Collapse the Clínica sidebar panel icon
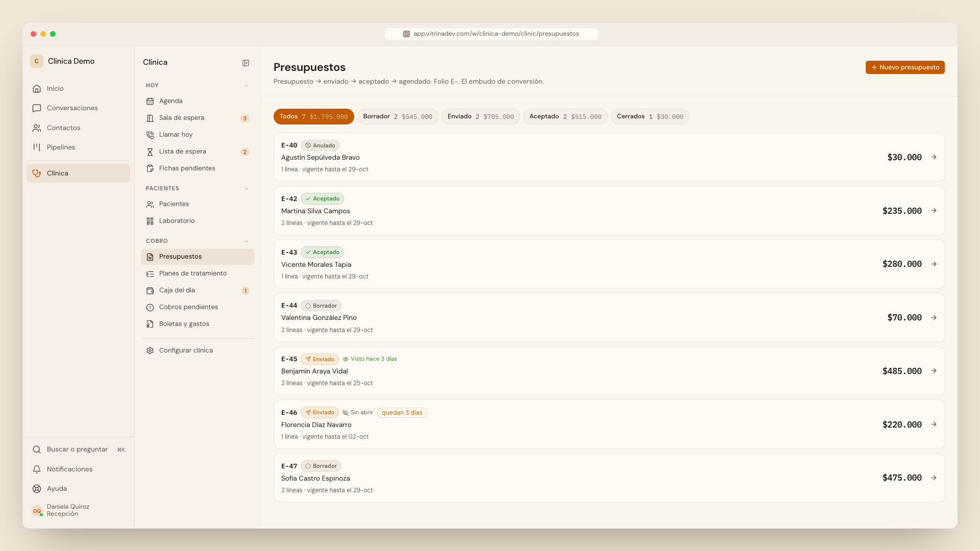980x551 pixels. point(246,63)
